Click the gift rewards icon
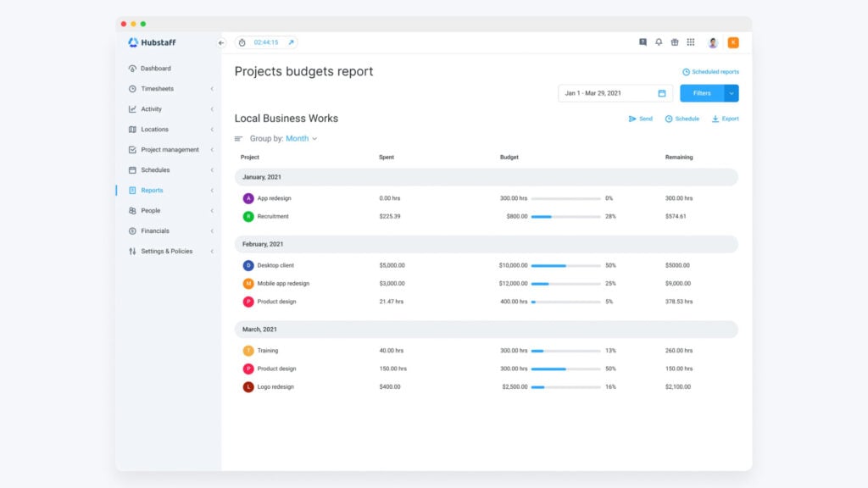This screenshot has height=488, width=868. 675,41
